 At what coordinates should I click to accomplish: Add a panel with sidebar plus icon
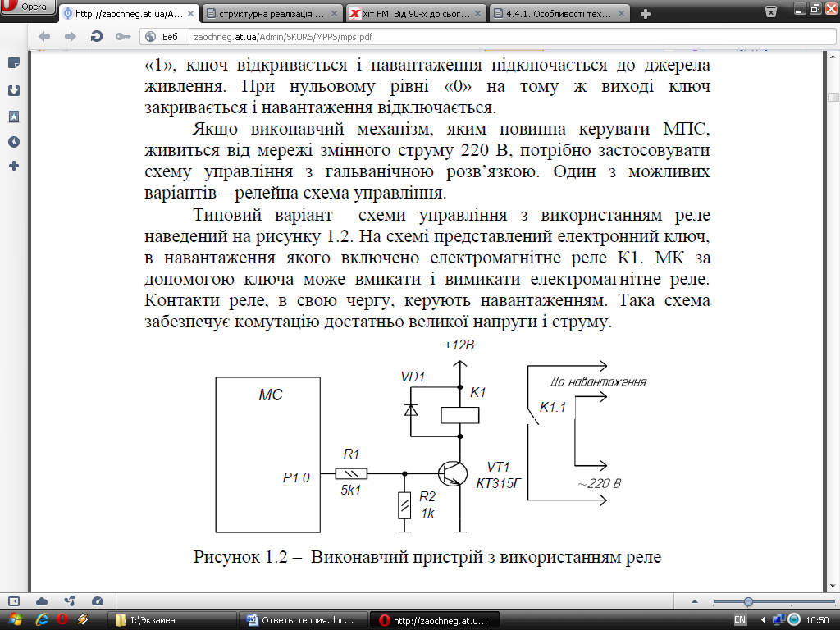14,166
